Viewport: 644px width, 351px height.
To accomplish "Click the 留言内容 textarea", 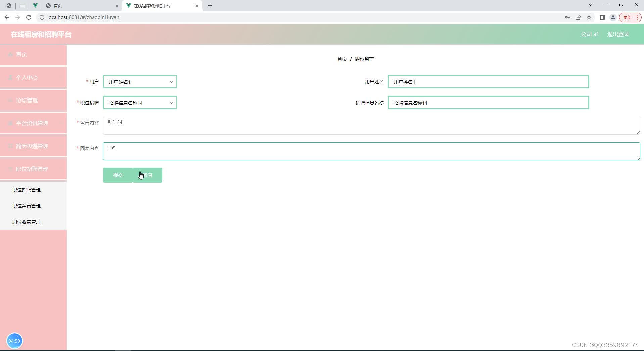I will point(371,126).
